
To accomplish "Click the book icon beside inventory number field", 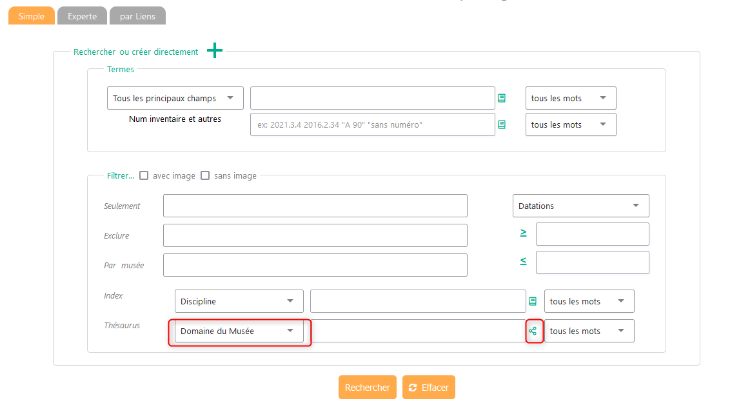I will [x=502, y=125].
